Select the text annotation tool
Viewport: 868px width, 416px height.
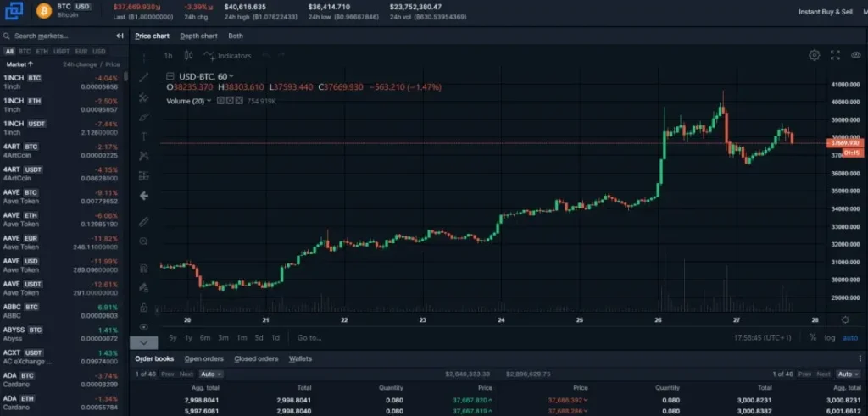point(143,136)
